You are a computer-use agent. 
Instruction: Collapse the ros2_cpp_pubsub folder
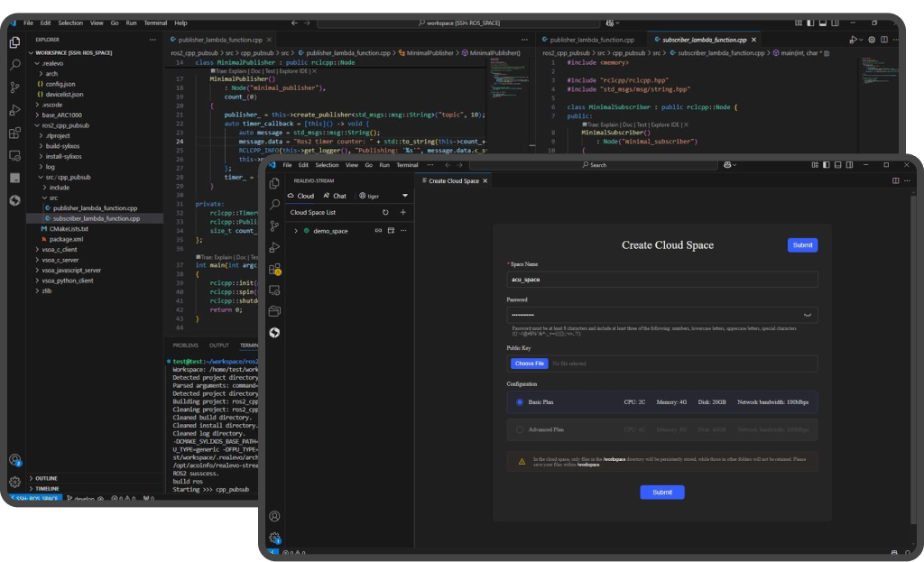pos(65,125)
